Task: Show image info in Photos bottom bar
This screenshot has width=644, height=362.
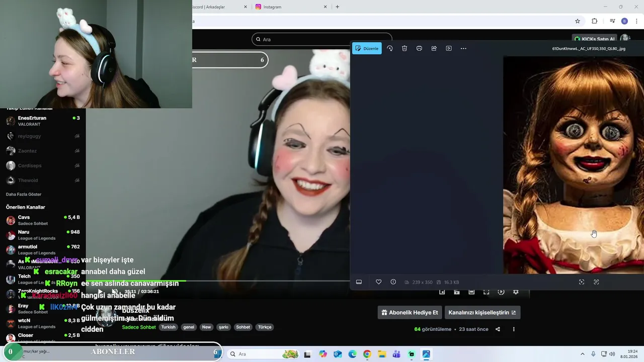Action: [393, 282]
